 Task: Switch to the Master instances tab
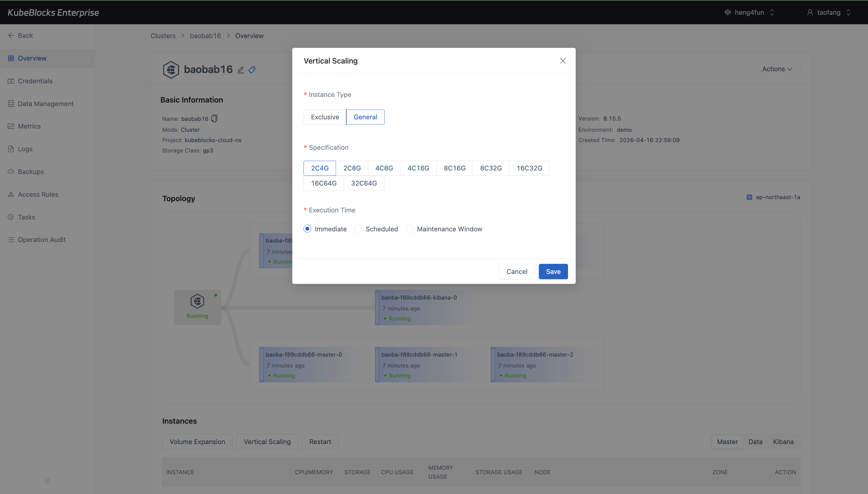click(x=727, y=442)
